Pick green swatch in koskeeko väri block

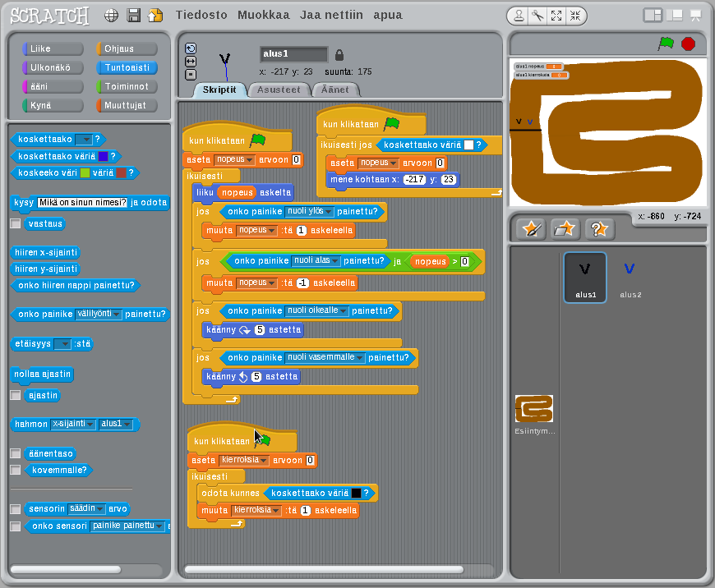point(85,172)
